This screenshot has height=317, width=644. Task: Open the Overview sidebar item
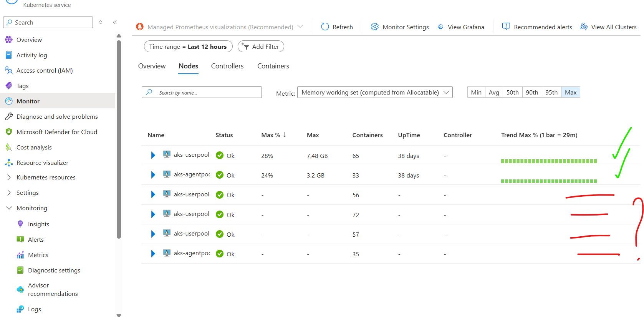29,40
